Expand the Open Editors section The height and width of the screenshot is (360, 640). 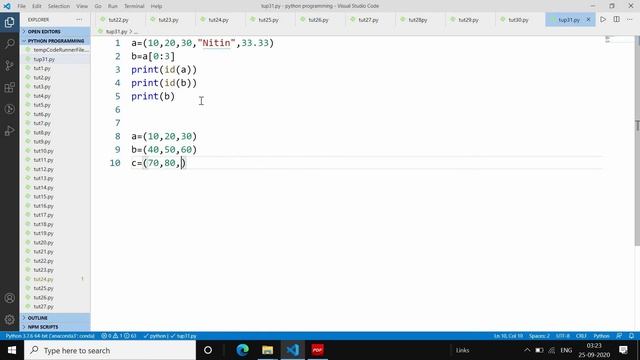55,31
